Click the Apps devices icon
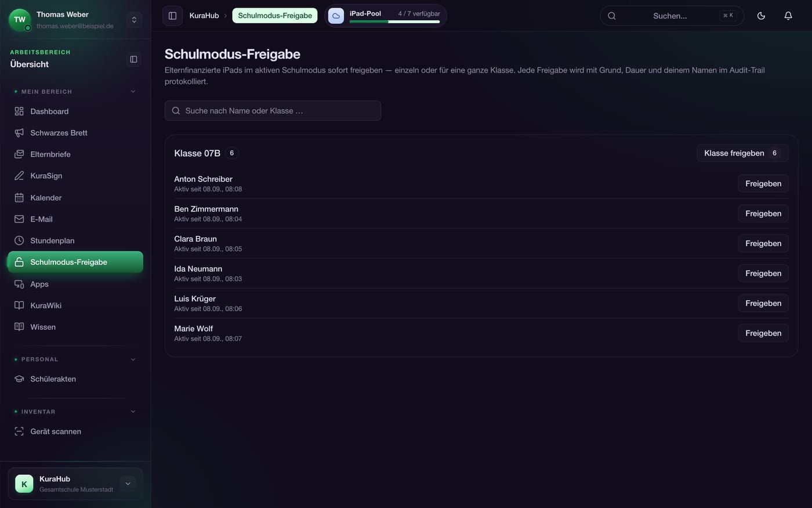 click(x=19, y=284)
